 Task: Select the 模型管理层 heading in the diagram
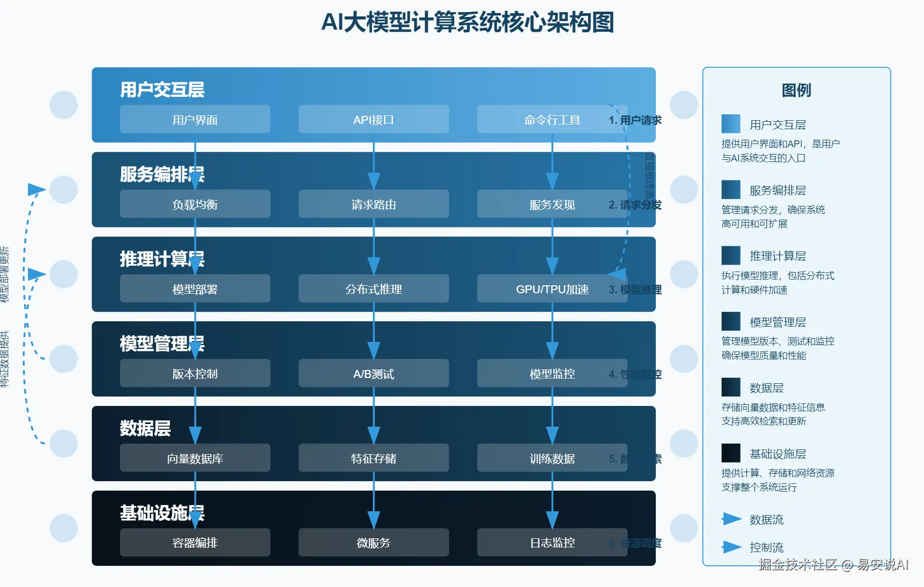(x=162, y=344)
